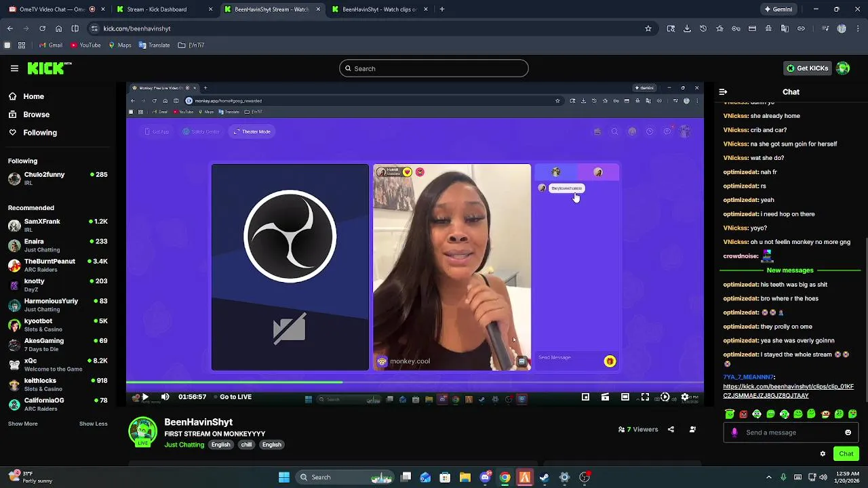Viewport: 868px width, 488px height.
Task: Click the Get KICKs button
Action: coord(807,68)
